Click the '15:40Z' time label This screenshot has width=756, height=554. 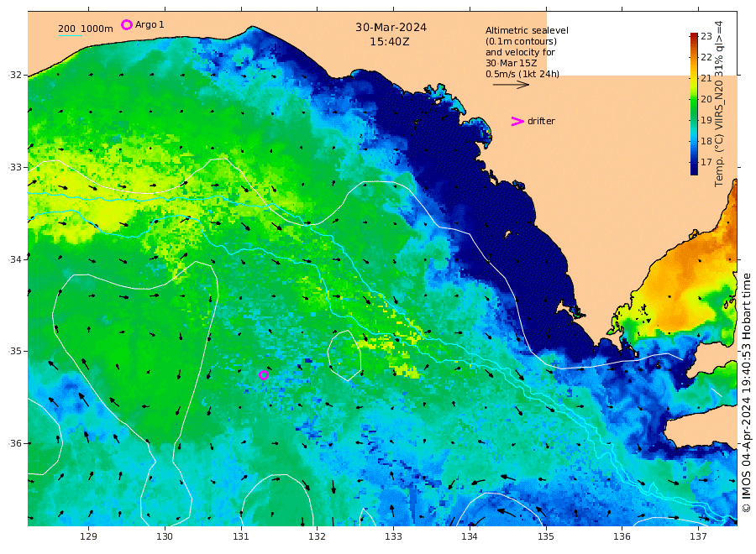pos(390,42)
